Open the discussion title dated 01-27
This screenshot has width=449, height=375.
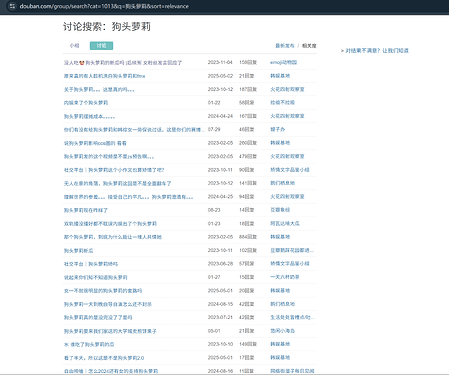pos(96,277)
